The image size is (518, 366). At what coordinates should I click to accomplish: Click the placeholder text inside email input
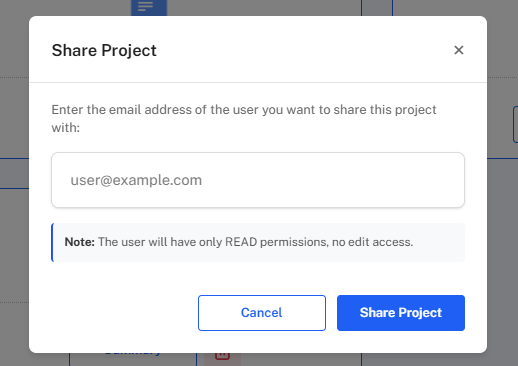tap(136, 180)
